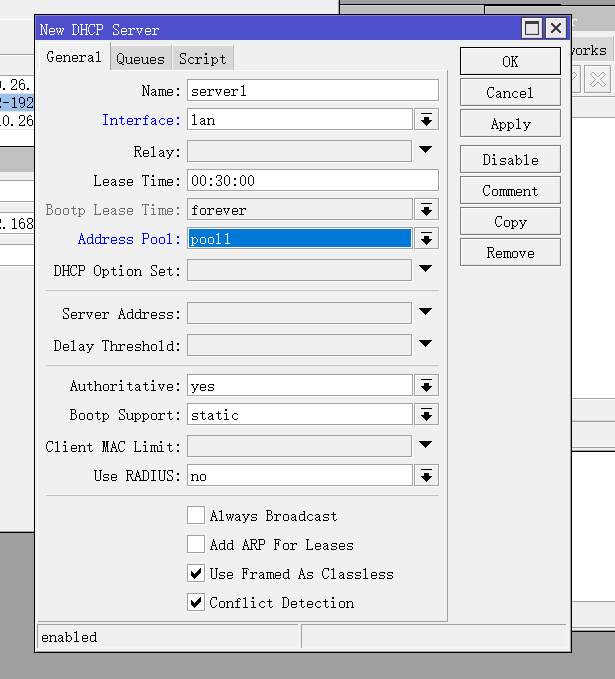Expand the Server Address field
Screen dimensions: 615x679
point(426,313)
